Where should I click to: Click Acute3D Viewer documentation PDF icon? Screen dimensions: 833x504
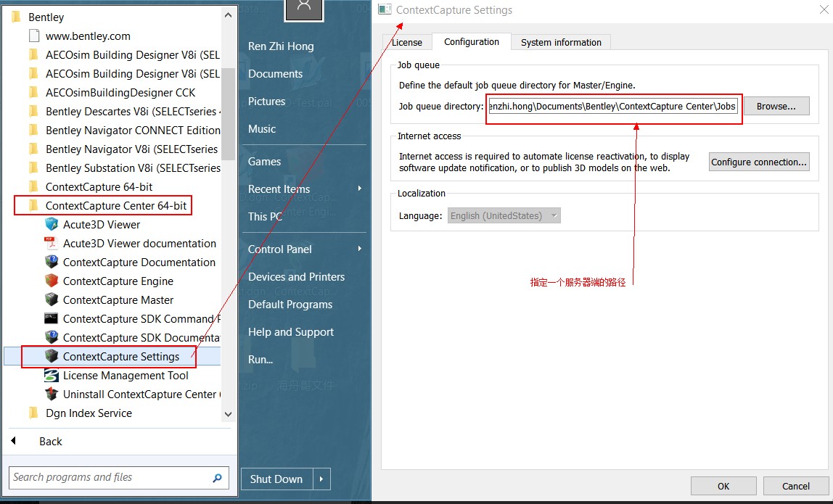coord(51,243)
